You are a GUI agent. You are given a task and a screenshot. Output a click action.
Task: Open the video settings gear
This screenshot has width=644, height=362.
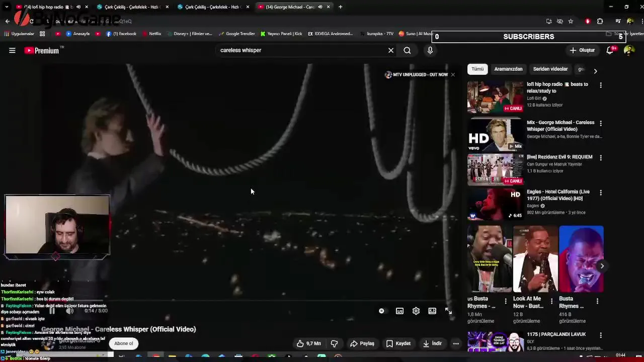(x=416, y=311)
